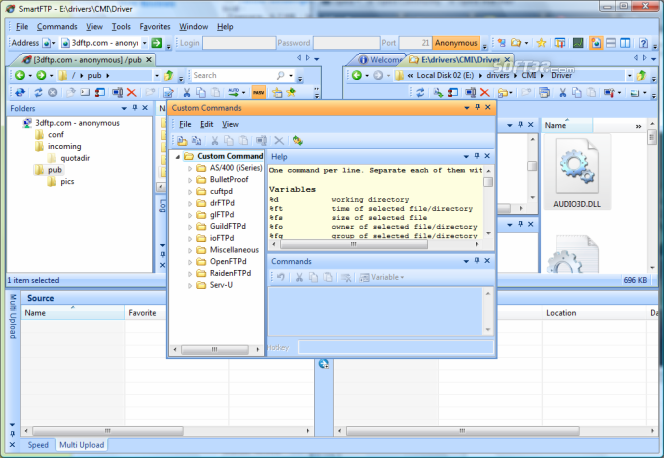Open Edit file icon in remote toolbar
This screenshot has width=664, height=458.
click(x=168, y=92)
